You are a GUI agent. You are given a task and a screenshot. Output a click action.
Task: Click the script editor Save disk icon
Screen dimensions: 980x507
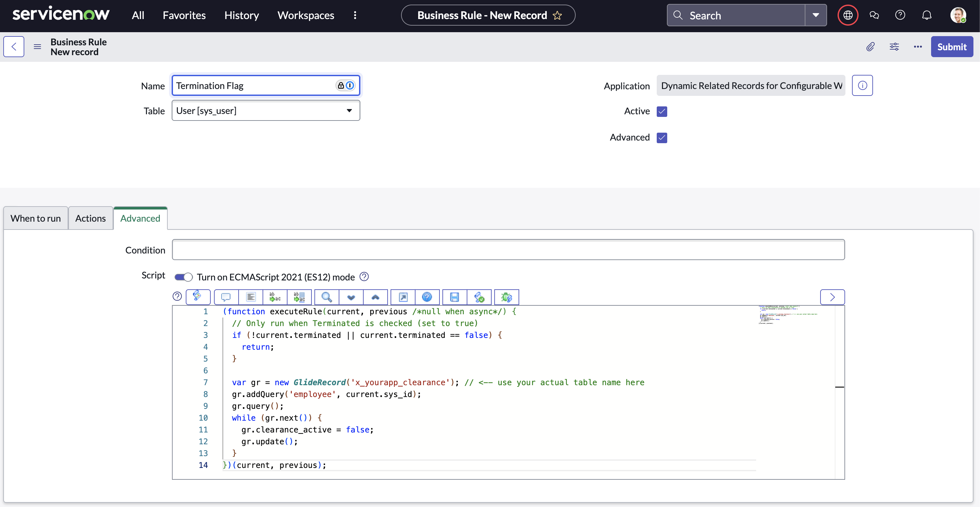pos(454,297)
